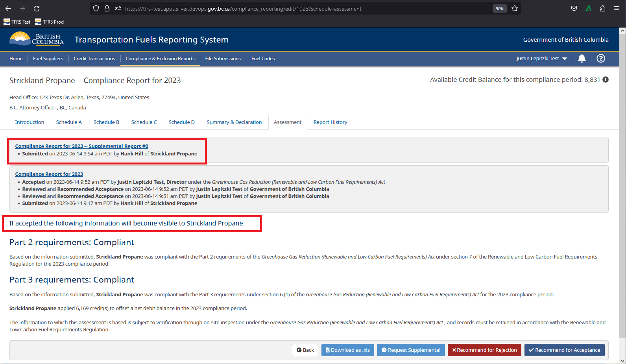The height and width of the screenshot is (364, 626).
Task: Switch to the Schedule A tab
Action: pyautogui.click(x=69, y=122)
